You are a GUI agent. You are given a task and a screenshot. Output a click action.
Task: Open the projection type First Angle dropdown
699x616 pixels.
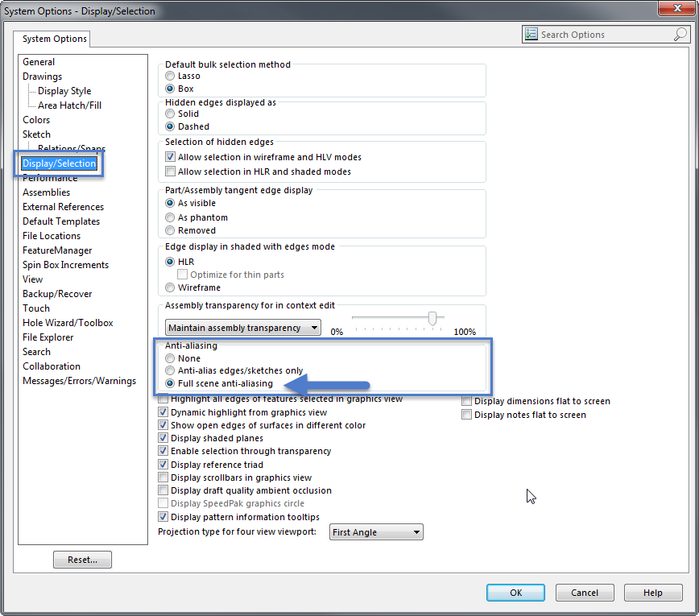click(x=375, y=531)
